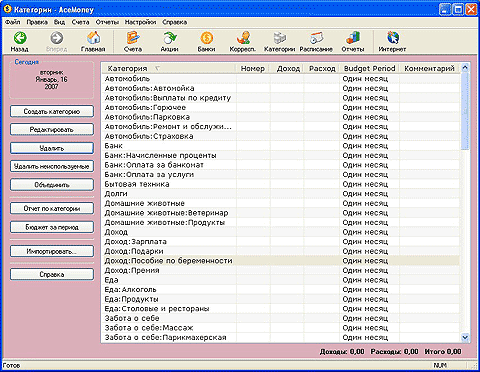Select the Бытовая техника row

click(281, 184)
